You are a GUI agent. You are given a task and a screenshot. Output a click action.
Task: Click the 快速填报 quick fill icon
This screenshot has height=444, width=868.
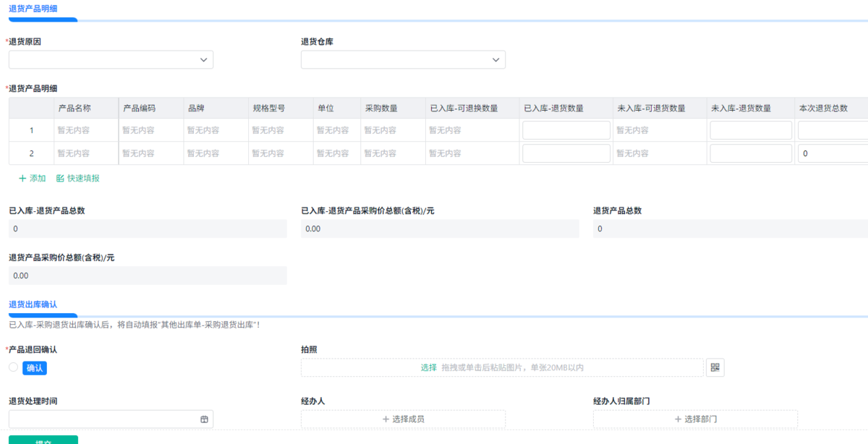[x=61, y=179]
